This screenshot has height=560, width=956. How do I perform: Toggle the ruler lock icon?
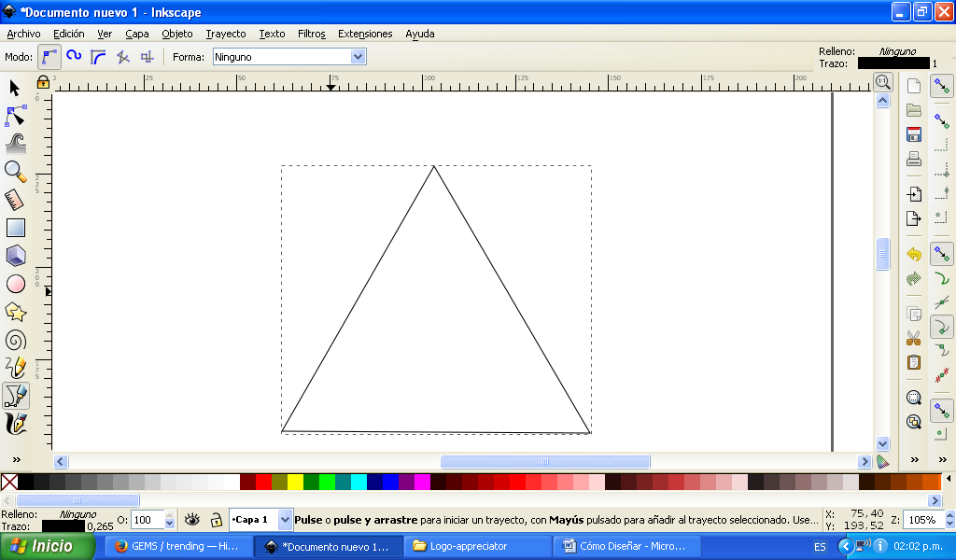(x=43, y=82)
